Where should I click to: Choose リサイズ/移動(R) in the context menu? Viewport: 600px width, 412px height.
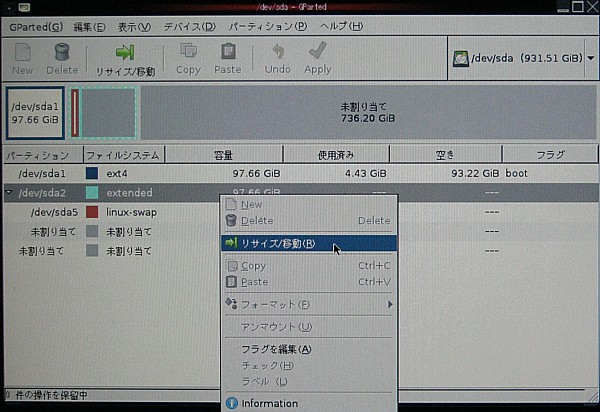point(309,243)
